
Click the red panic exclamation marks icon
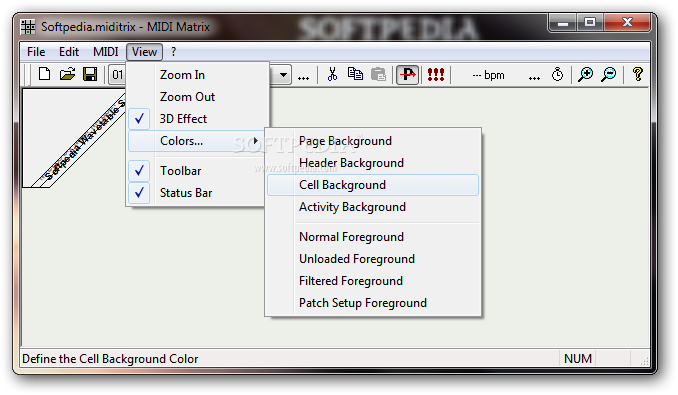click(436, 74)
